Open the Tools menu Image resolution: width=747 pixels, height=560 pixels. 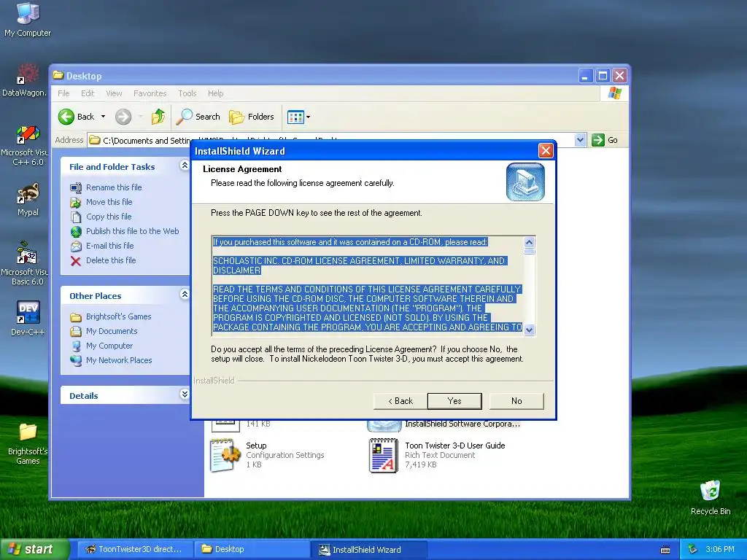[187, 93]
